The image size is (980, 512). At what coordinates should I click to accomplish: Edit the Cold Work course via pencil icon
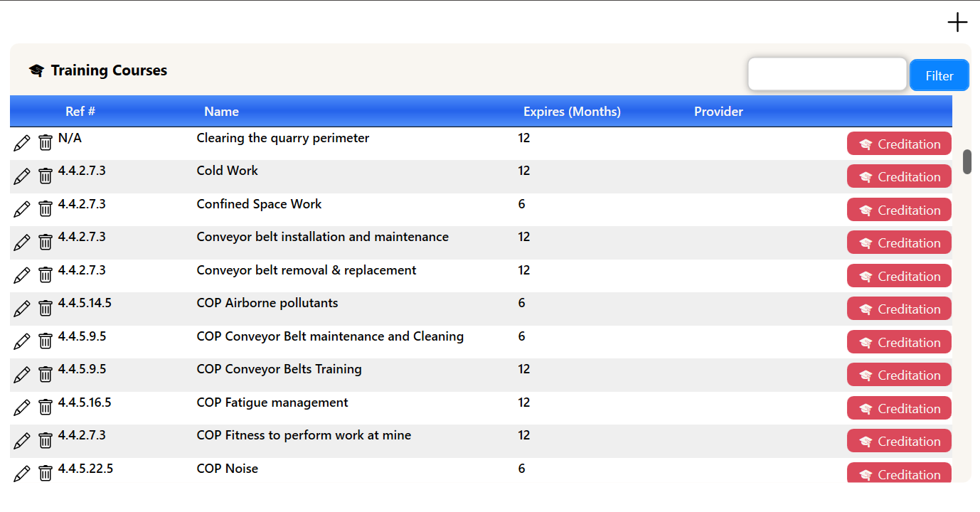click(x=22, y=176)
